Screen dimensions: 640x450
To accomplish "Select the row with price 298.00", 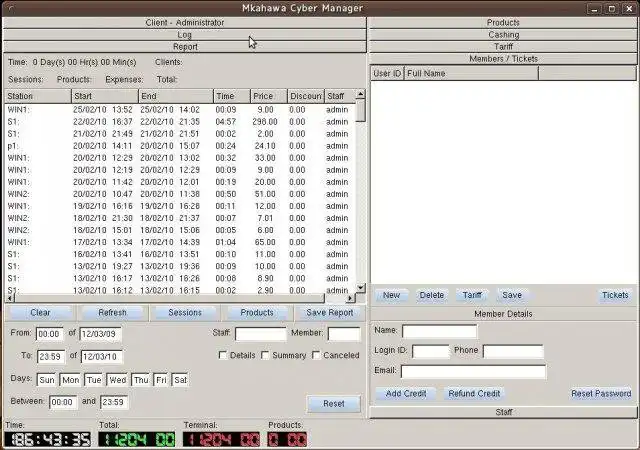I will click(x=180, y=122).
